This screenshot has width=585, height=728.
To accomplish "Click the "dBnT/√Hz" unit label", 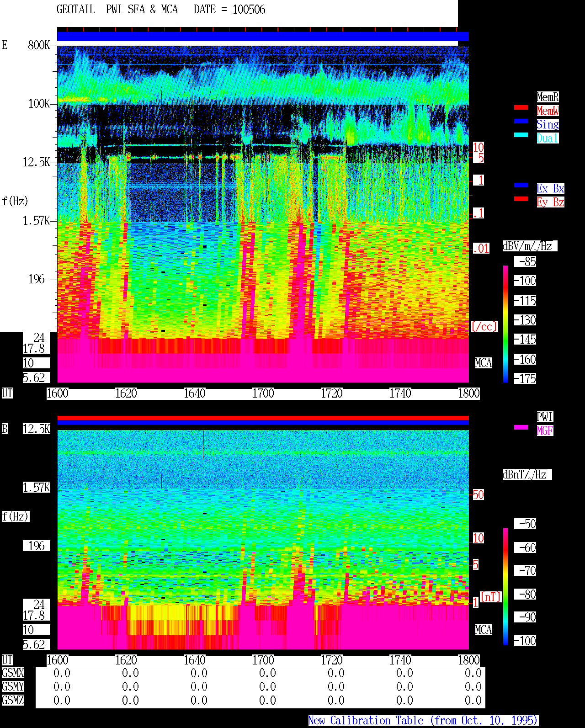I will tap(527, 474).
